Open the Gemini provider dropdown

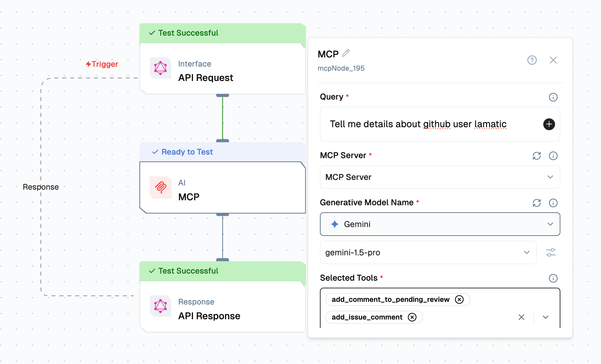tap(550, 224)
